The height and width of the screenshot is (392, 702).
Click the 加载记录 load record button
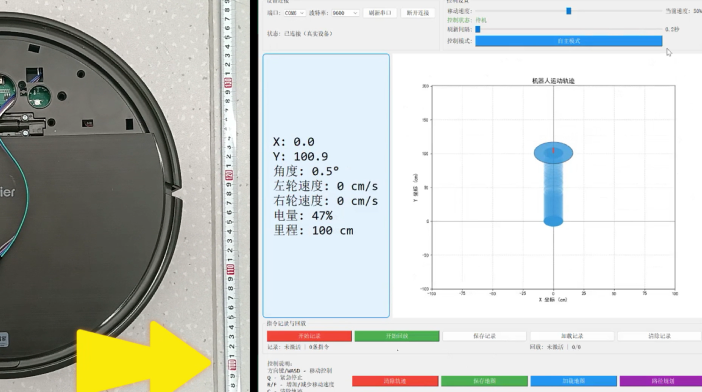[572, 336]
